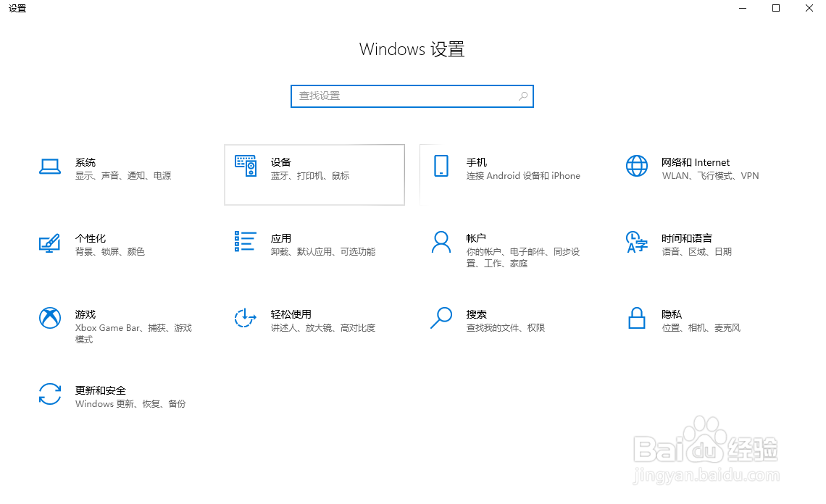Open 游戏 settings via the Xbox icon
The height and width of the screenshot is (504, 826).
[49, 319]
